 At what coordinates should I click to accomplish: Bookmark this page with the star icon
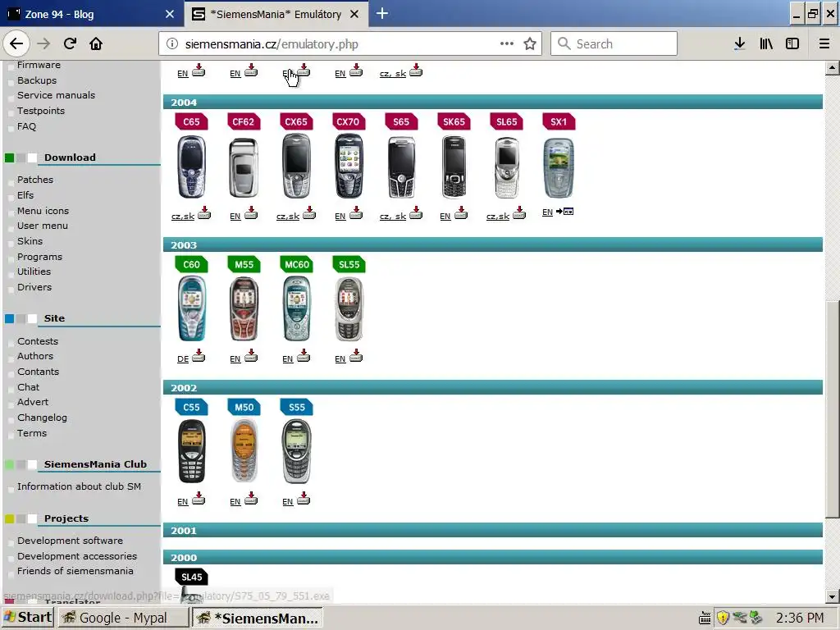[530, 44]
